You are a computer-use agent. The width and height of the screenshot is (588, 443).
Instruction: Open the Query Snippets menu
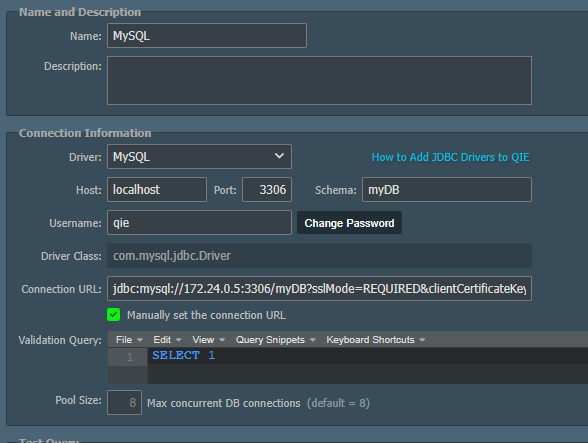(275, 340)
